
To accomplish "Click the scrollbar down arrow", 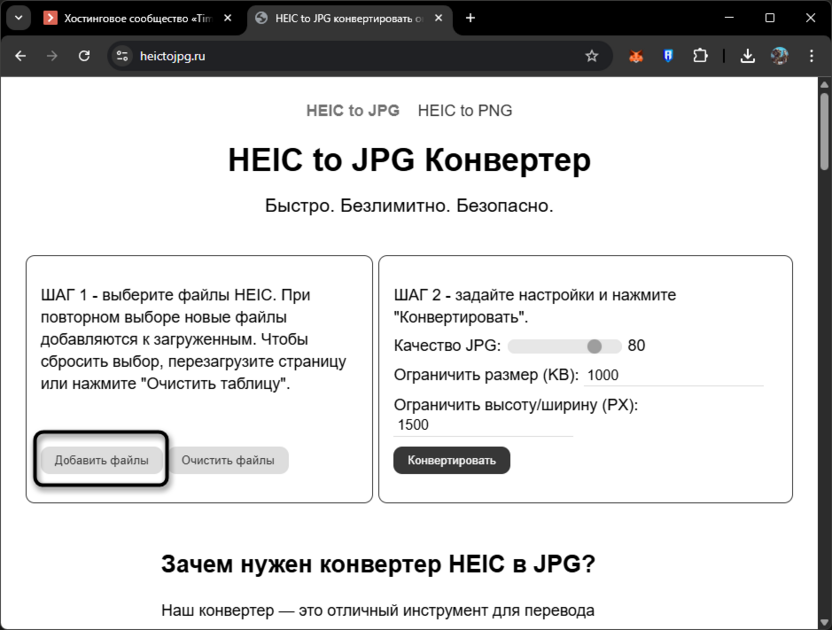I will point(824,622).
